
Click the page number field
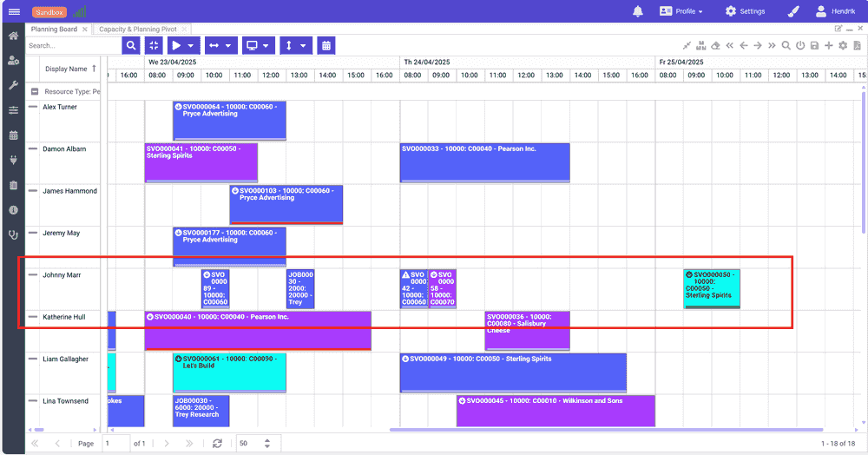tap(116, 444)
